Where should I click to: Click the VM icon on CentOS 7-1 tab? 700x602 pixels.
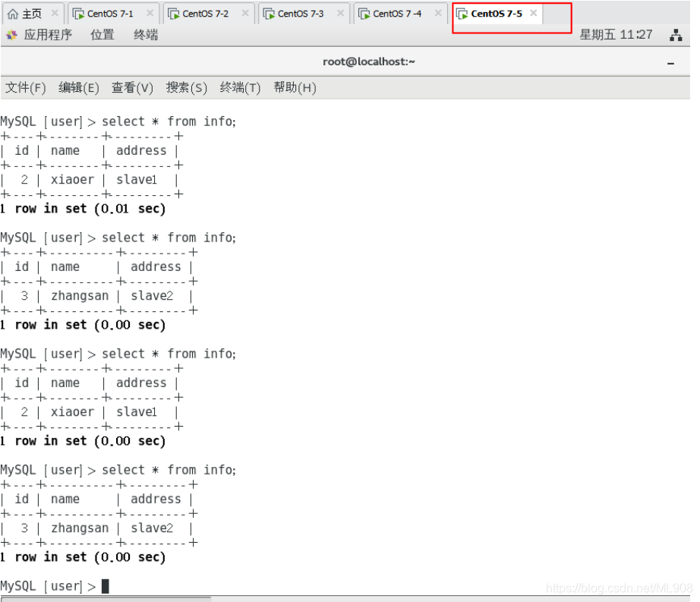(x=78, y=14)
